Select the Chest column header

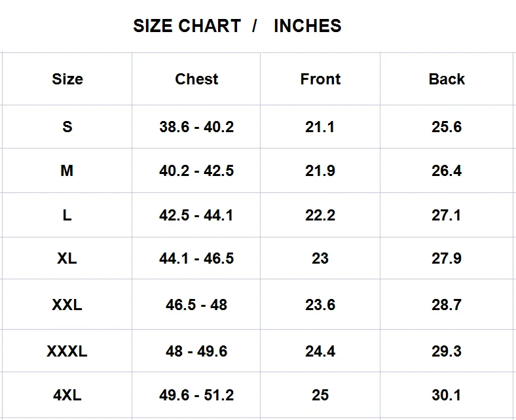[x=196, y=79]
